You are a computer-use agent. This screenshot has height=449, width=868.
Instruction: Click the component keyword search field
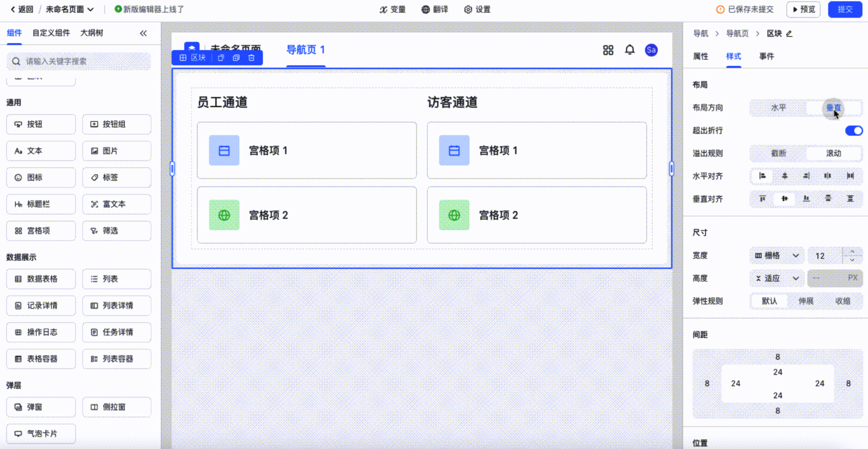(79, 62)
